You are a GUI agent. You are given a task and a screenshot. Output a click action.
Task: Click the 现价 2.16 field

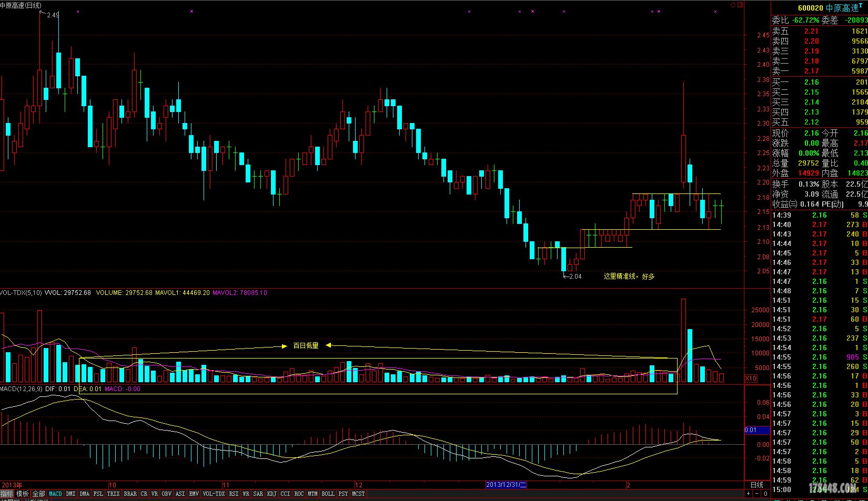tap(795, 133)
